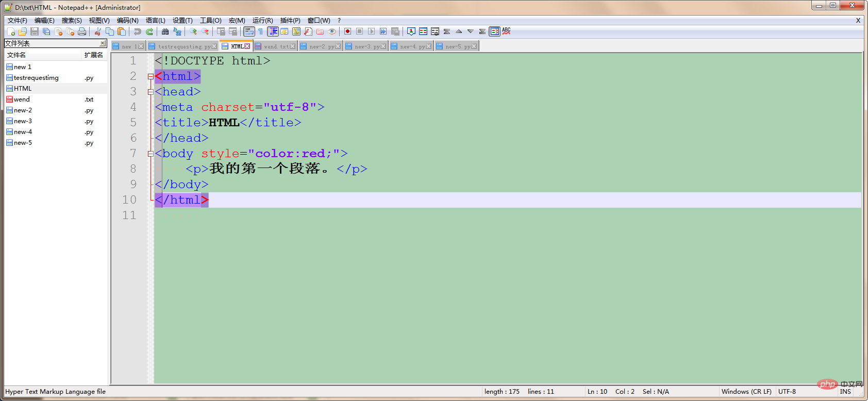
Task: Open the 设置(T) menu
Action: coord(182,21)
